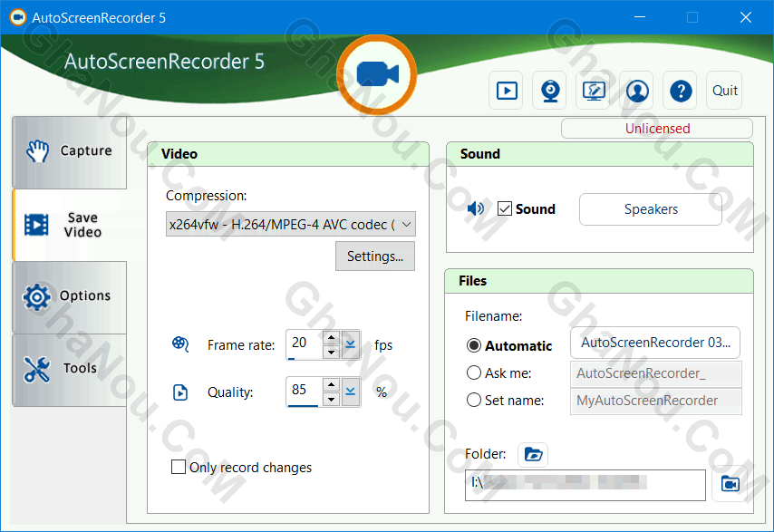Screen dimensions: 774x532
Task: Start recording with the orange camera button
Action: click(377, 74)
